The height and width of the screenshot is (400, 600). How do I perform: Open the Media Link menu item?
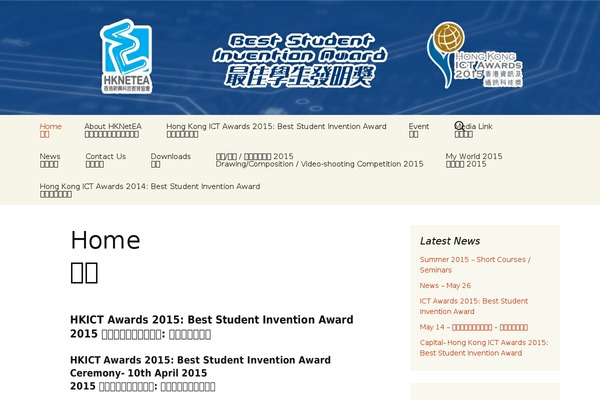click(474, 130)
